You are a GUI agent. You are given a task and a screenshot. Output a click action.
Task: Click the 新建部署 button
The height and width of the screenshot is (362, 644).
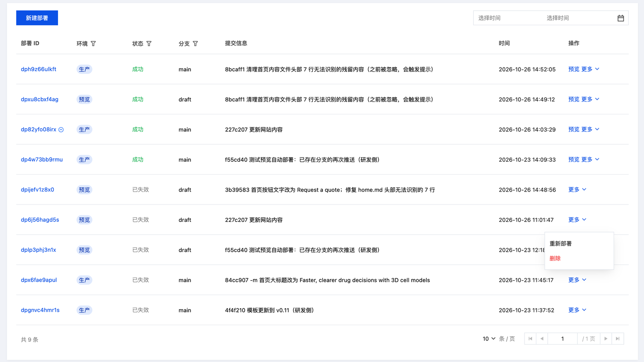37,18
